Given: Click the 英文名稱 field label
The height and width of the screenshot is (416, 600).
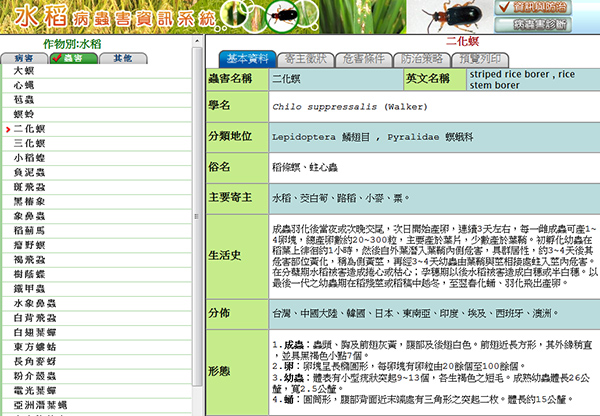Looking at the screenshot, I should click(427, 79).
